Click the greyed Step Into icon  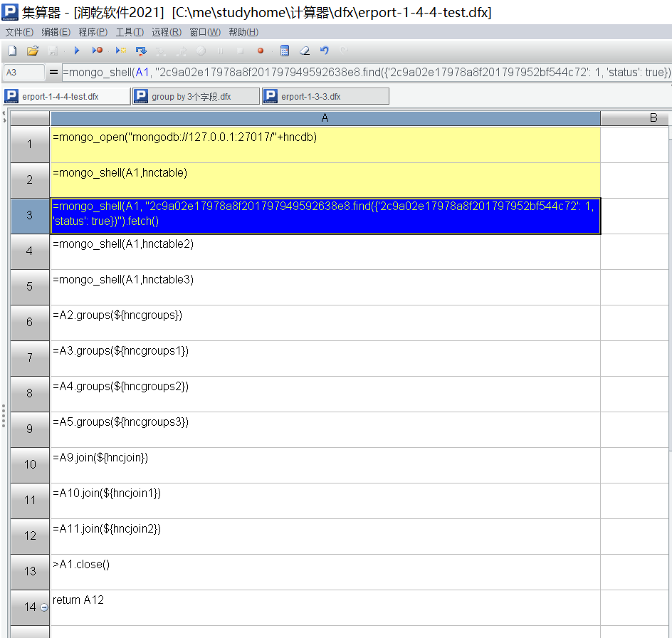161,51
